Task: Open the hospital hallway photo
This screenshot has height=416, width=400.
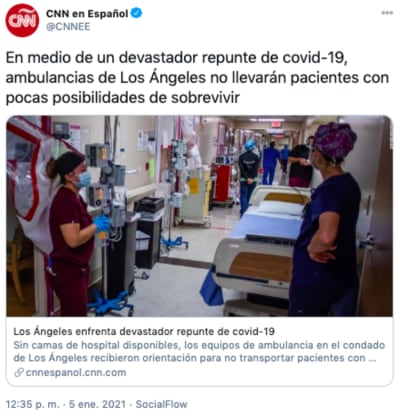Action: (200, 216)
